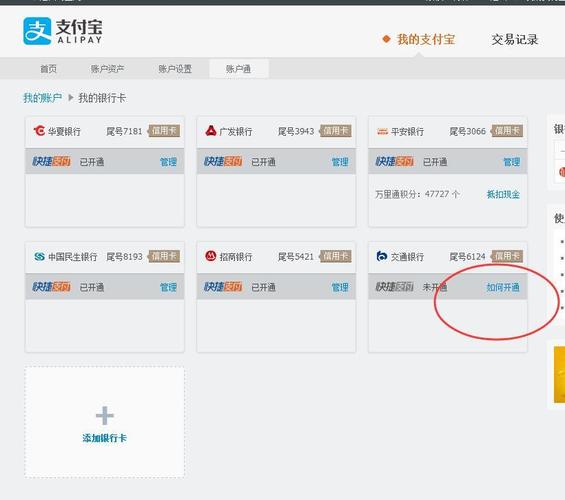
Task: Click the 信用卡 tag on 华夏银行 card
Action: click(164, 131)
